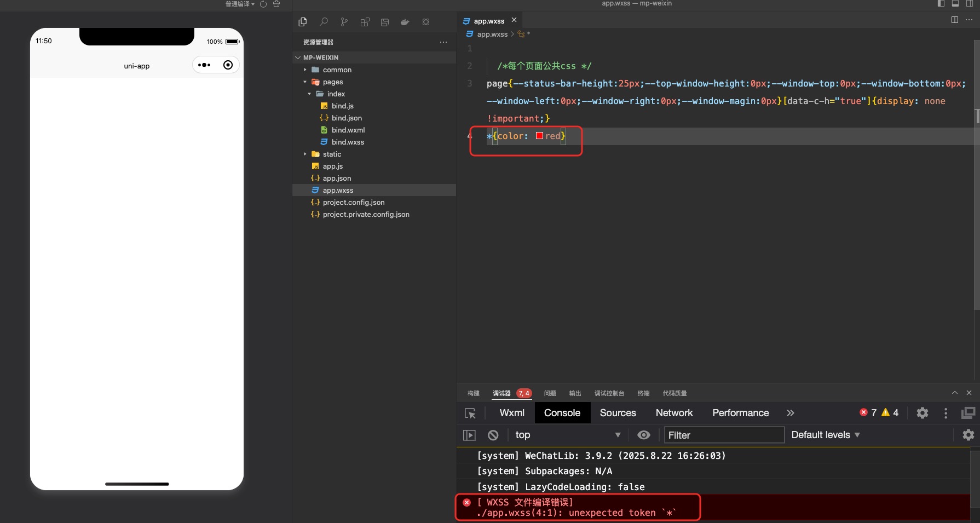This screenshot has width=980, height=523.
Task: Open DevTools settings gear icon
Action: coord(922,413)
